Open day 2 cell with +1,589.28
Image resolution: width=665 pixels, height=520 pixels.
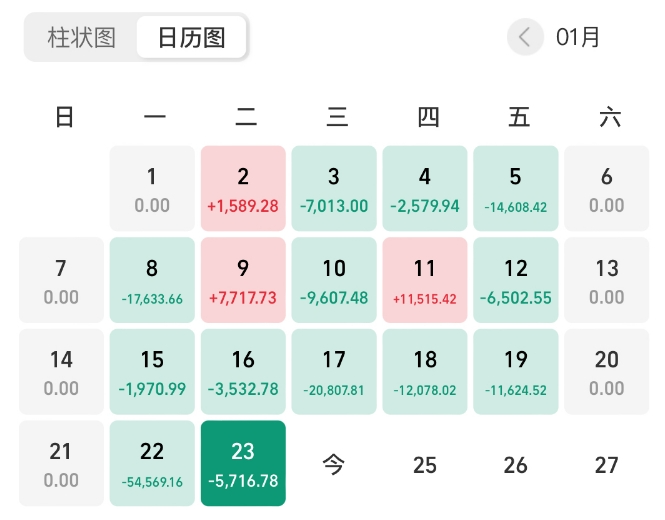243,188
